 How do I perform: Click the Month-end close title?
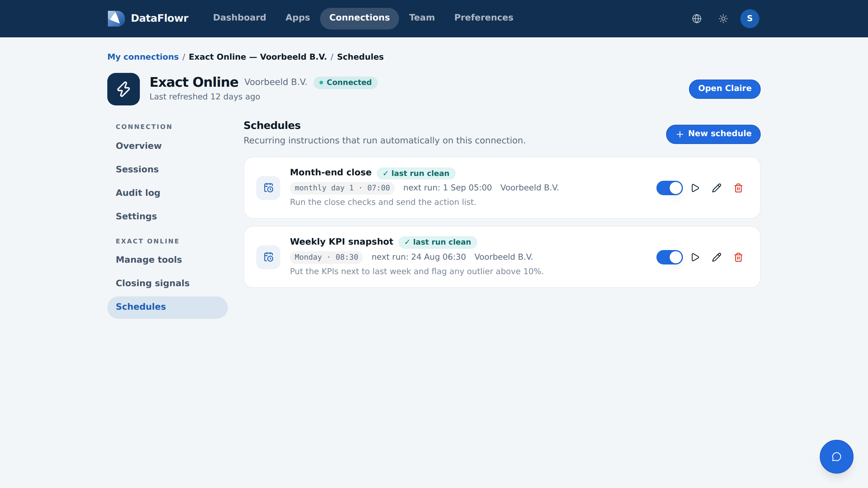click(331, 172)
